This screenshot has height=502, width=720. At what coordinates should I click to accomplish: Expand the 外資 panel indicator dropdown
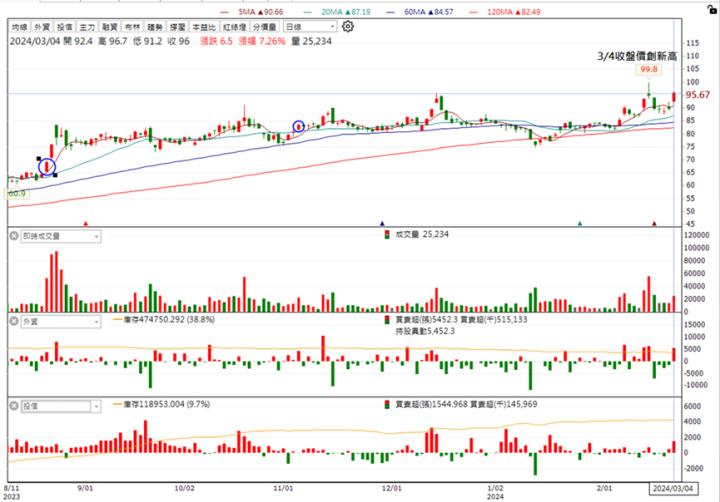tap(96, 322)
